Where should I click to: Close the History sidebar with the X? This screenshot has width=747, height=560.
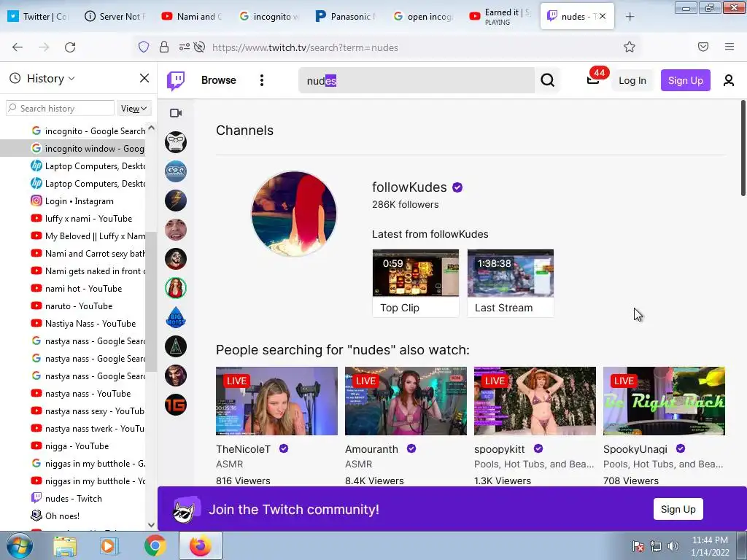(x=144, y=78)
